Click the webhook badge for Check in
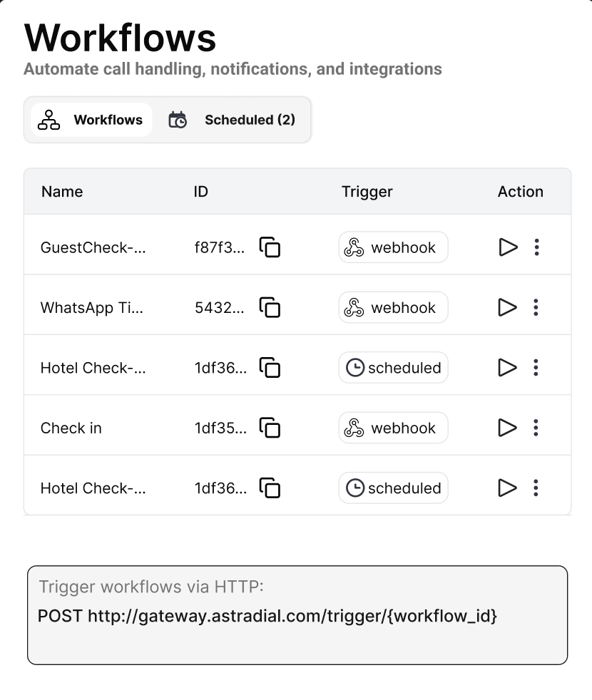This screenshot has width=592, height=700. coord(393,428)
